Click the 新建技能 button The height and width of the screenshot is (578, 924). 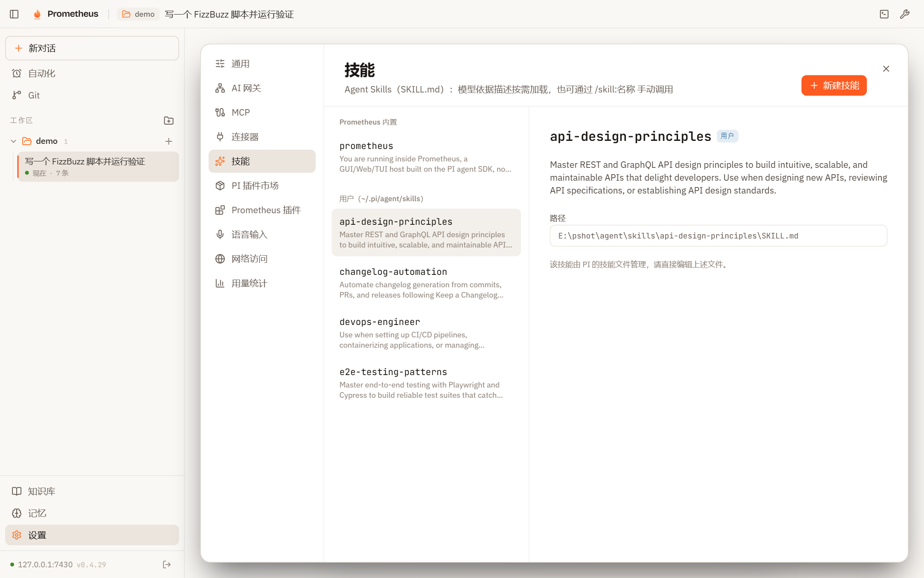point(834,85)
